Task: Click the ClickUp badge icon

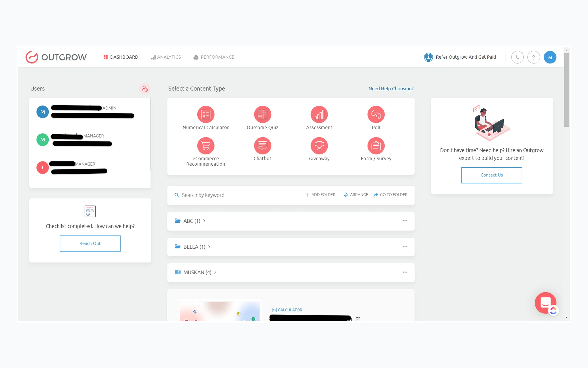Action: 554,310
